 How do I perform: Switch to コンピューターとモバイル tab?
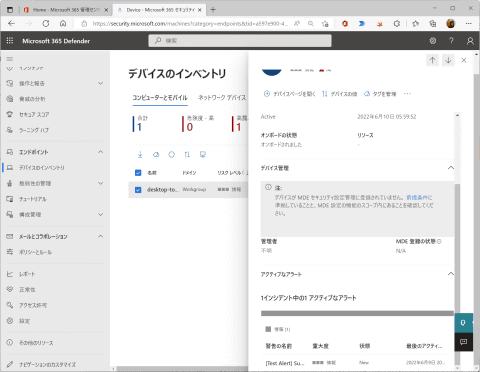click(x=160, y=98)
